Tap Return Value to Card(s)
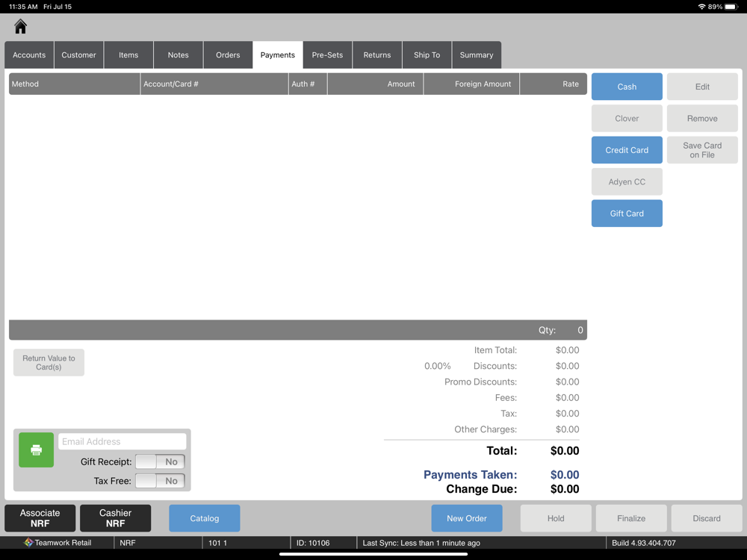 [49, 362]
